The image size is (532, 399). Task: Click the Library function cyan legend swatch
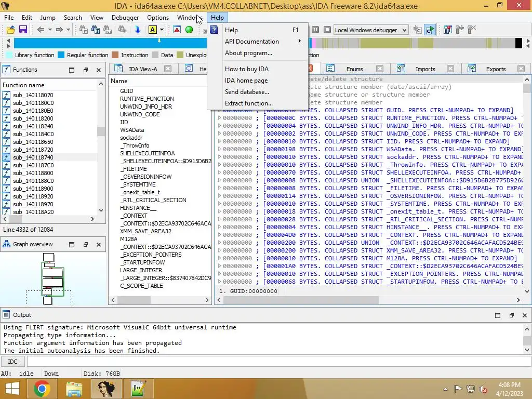click(9, 55)
